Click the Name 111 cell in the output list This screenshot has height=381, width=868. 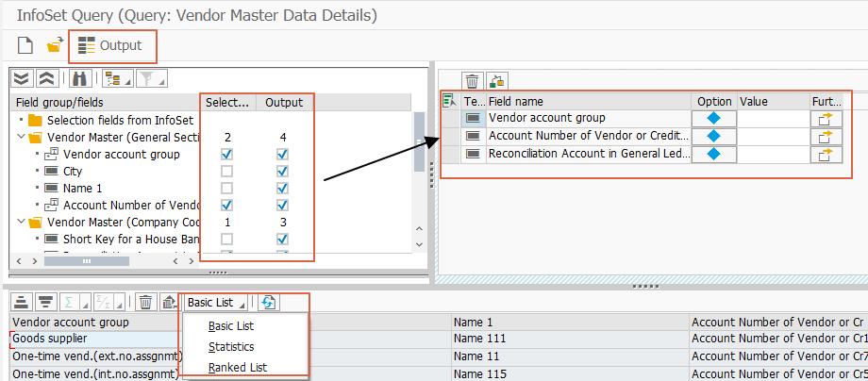[570, 339]
